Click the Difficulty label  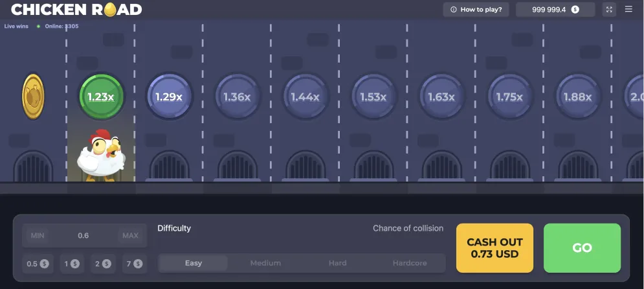174,228
